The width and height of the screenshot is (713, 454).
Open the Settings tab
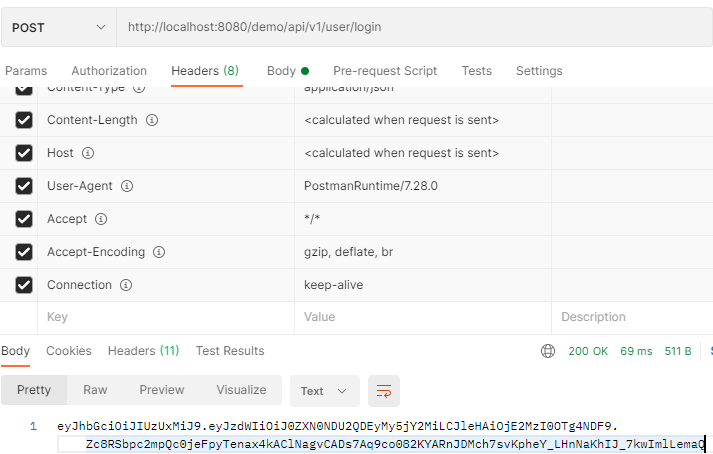[539, 71]
